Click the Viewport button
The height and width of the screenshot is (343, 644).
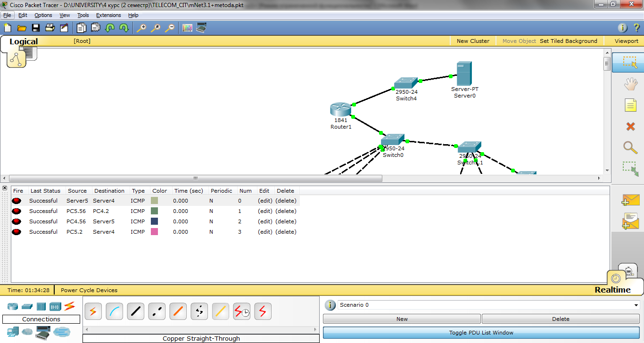[627, 41]
